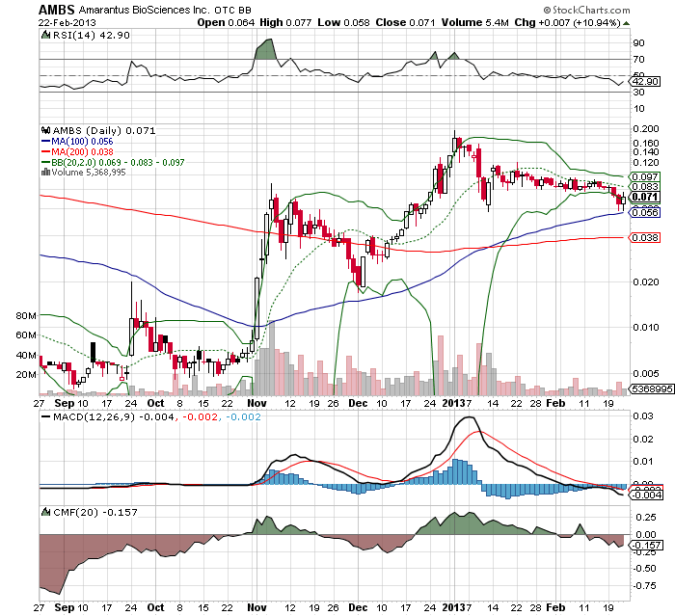Click Sep on the bottom CMF date axis
This screenshot has width=675, height=616.
(x=65, y=607)
